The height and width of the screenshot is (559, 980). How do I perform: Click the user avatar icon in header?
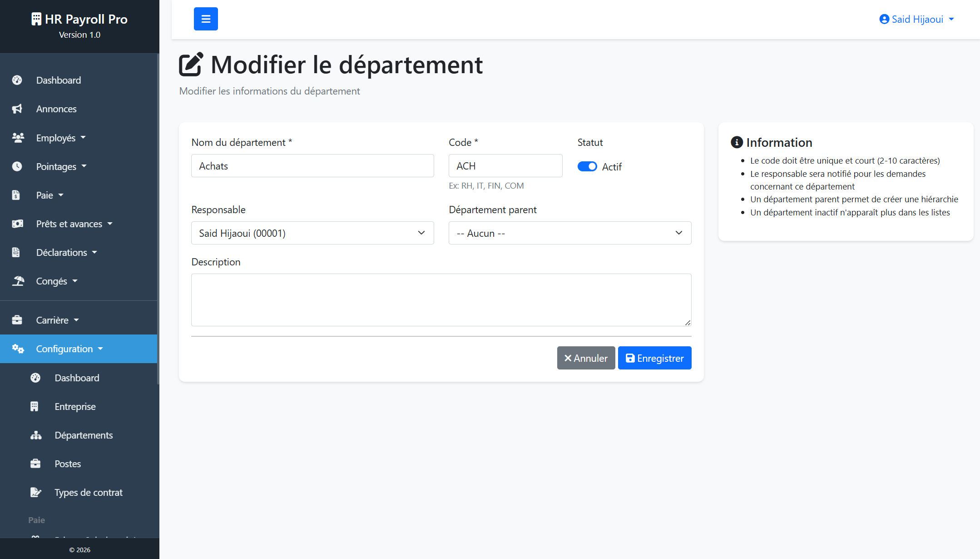click(x=884, y=19)
